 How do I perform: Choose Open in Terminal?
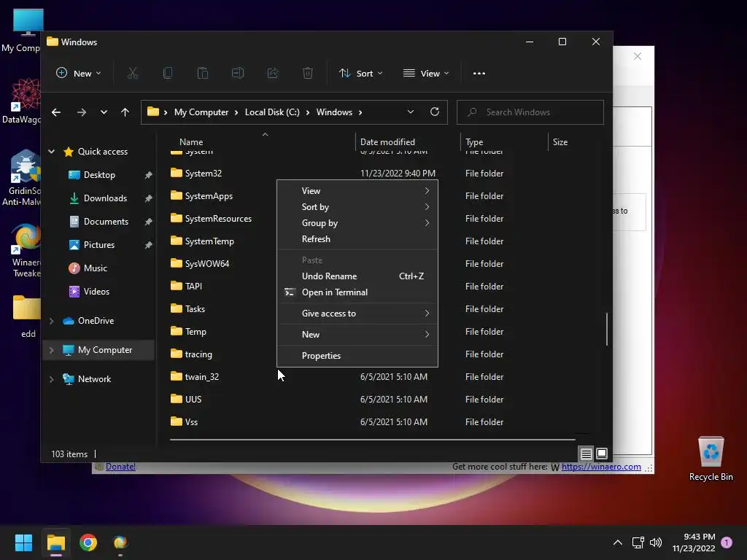tap(357, 292)
